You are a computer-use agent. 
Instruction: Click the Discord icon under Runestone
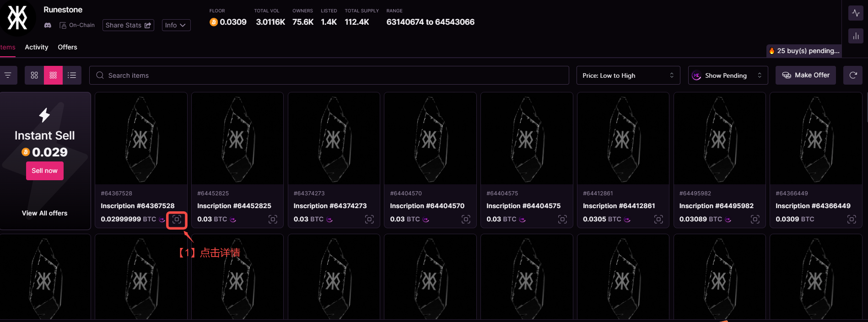(48, 25)
